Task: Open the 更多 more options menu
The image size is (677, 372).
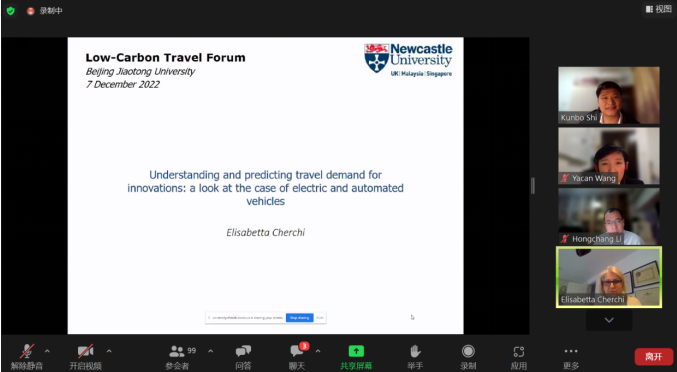Action: (571, 357)
